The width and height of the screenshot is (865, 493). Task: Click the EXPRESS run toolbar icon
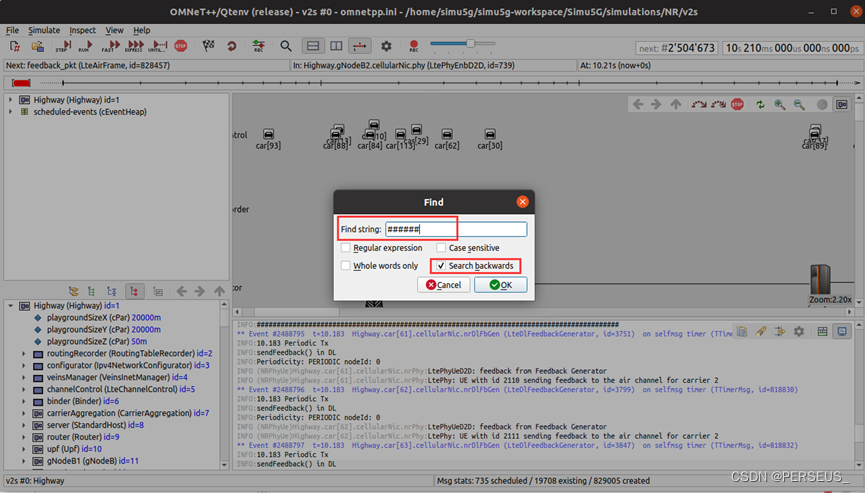(135, 46)
